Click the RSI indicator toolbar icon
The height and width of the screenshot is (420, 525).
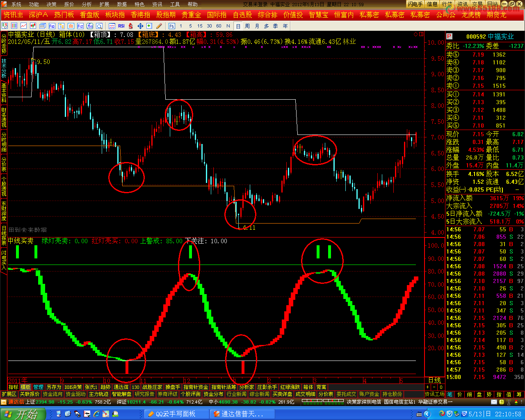tap(121, 26)
